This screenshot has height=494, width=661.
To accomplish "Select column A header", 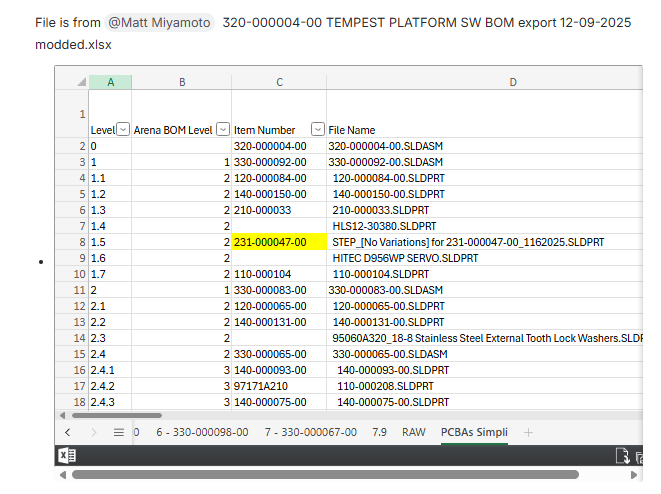I will 110,82.
